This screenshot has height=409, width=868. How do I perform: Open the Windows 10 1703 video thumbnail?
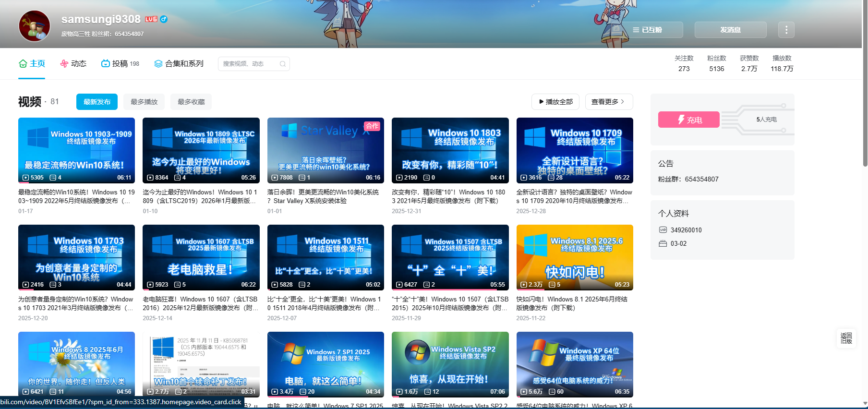click(x=76, y=257)
